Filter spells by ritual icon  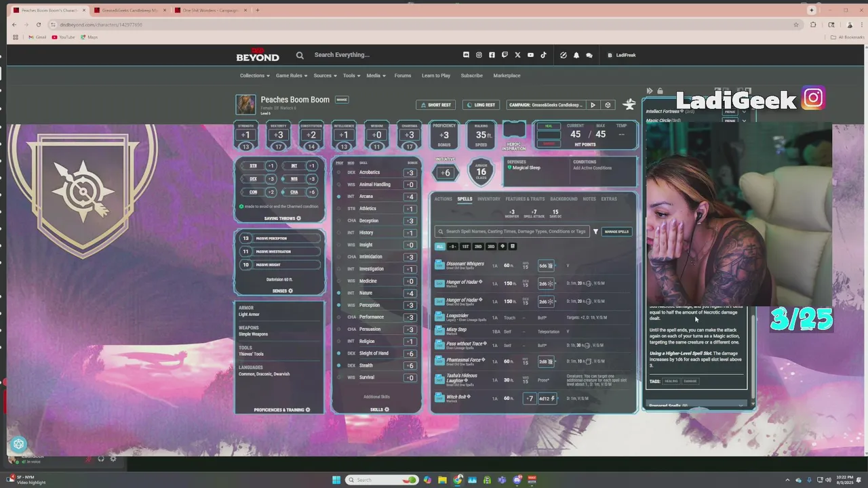[x=513, y=247]
